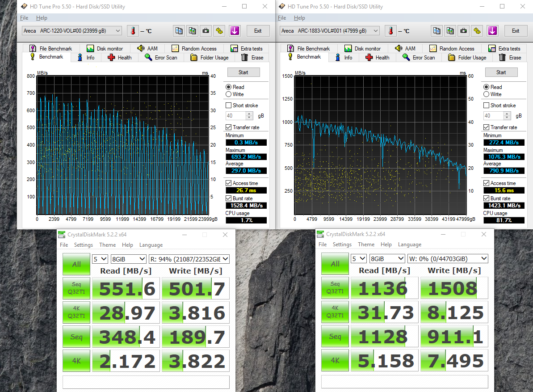Click copy screenshot icon in ARC-1883 HD Tune window
Viewport: 533px width, 392px height.
pos(450,31)
